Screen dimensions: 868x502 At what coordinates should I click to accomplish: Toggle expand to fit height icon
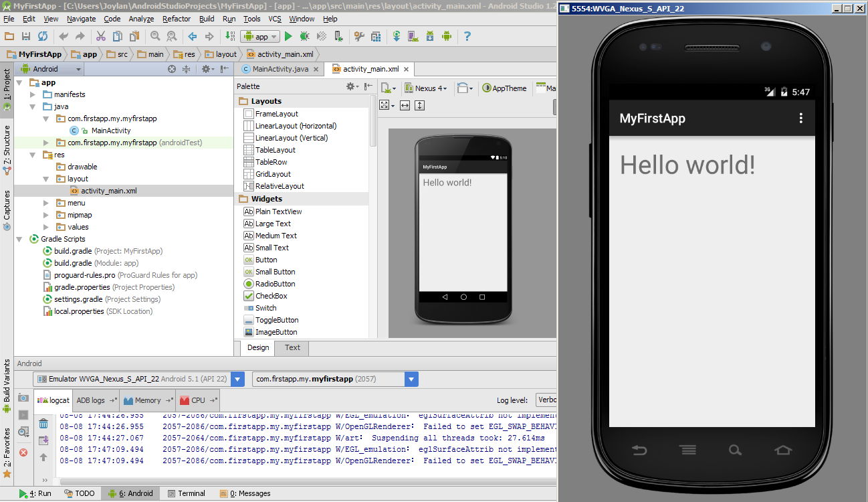419,105
